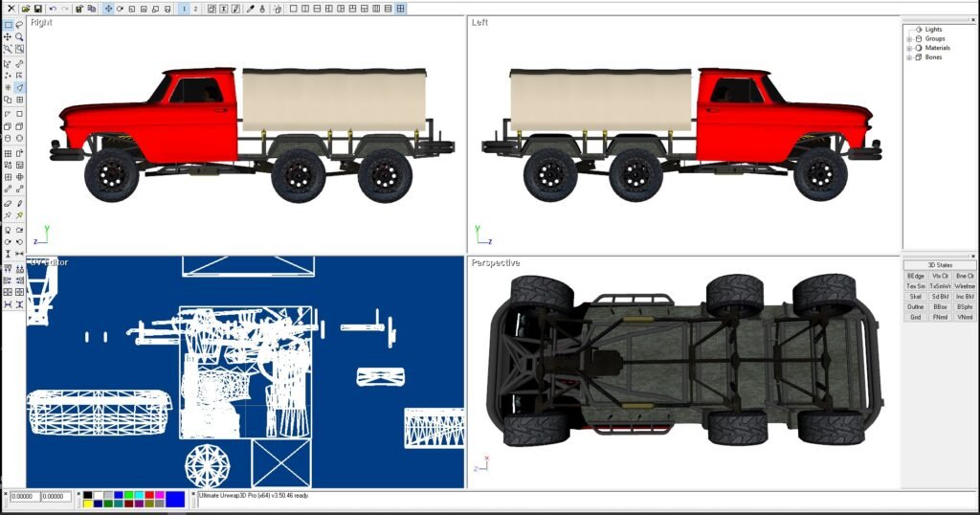Select the rectangle selection tool in left toolbox
The image size is (980, 515).
point(8,25)
